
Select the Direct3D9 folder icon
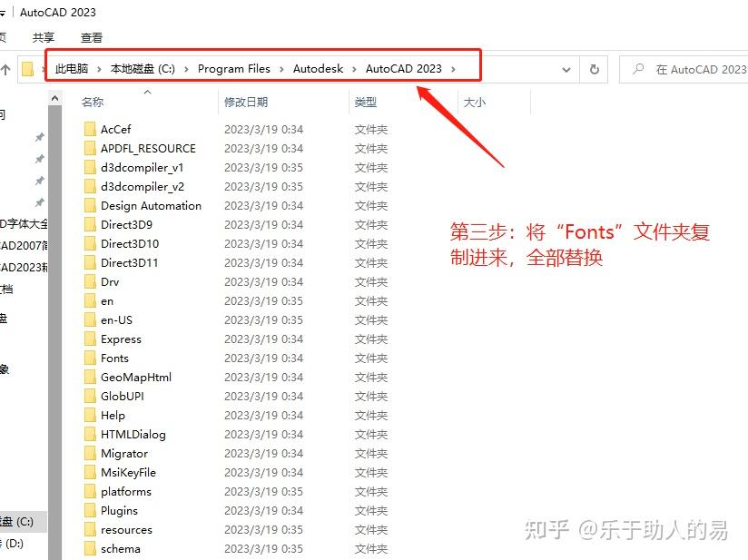[x=90, y=225]
